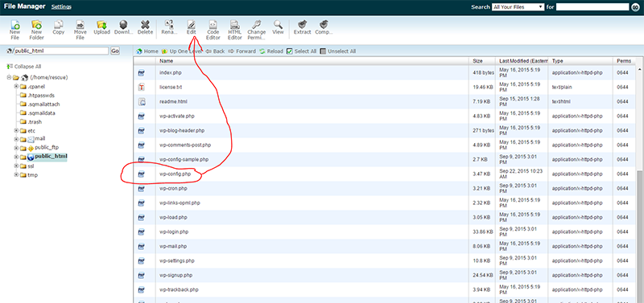Click the Edit pencil icon
644x303 pixels.
click(x=192, y=25)
